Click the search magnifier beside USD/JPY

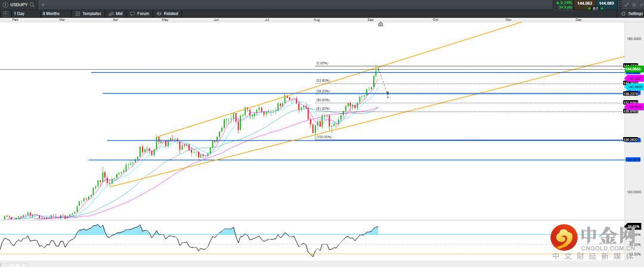(x=32, y=4)
